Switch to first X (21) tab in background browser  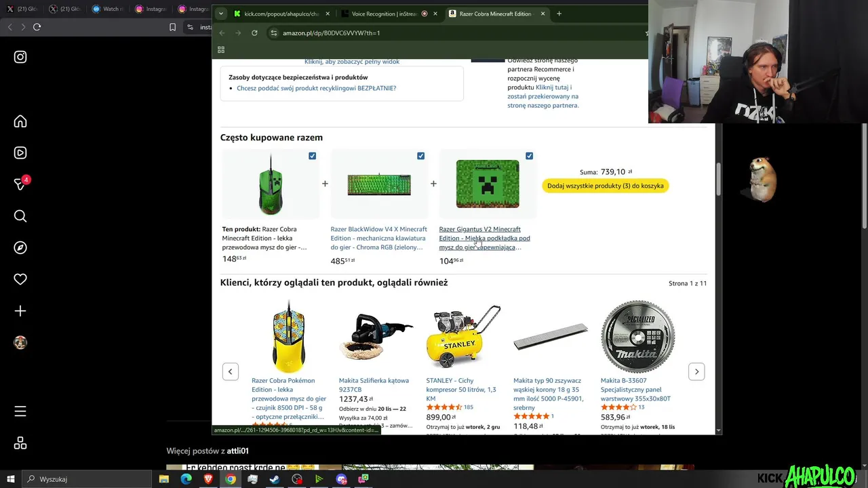click(x=23, y=9)
